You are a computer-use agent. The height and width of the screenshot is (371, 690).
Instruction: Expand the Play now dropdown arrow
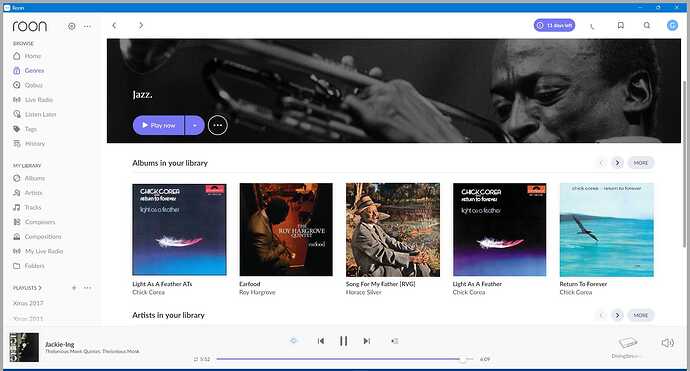click(195, 125)
